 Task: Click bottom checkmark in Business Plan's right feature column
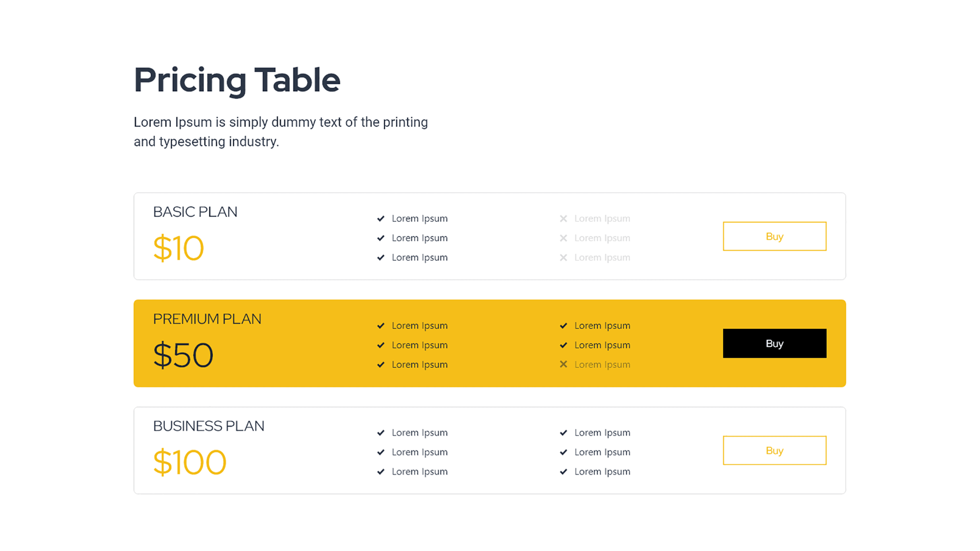[x=563, y=472]
